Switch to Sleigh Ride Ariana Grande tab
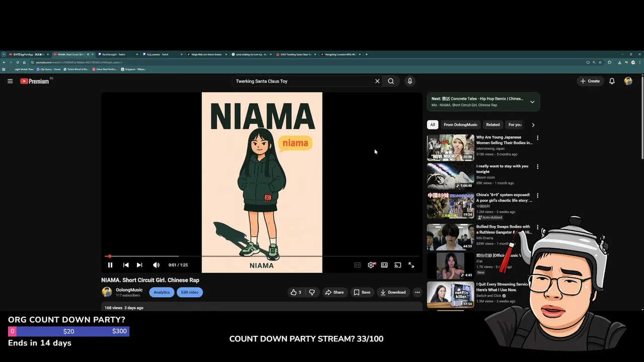The image size is (644, 362). click(x=206, y=54)
